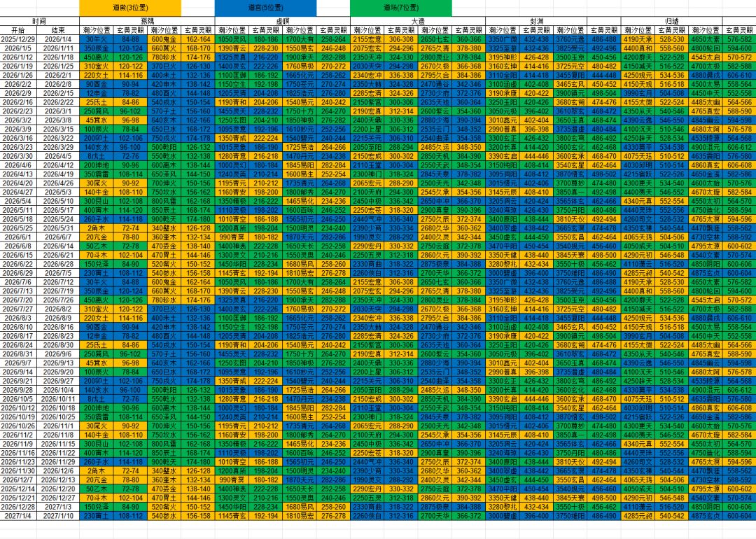756x539 pixels.
Task: Select start date cell 2026/9/28
Action: point(18,390)
